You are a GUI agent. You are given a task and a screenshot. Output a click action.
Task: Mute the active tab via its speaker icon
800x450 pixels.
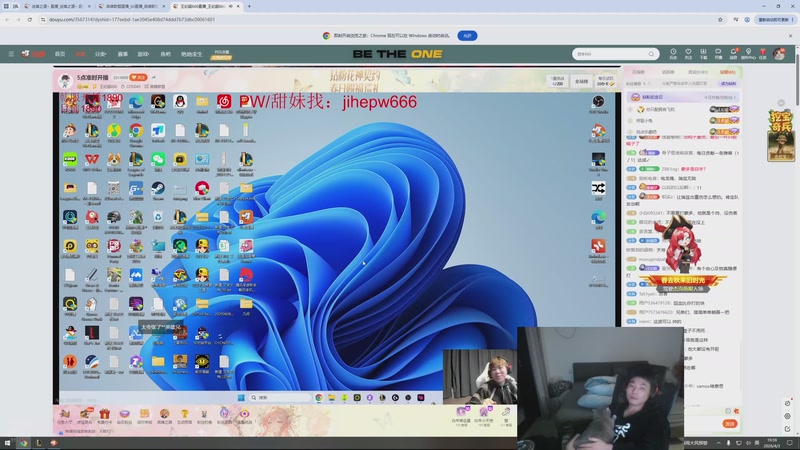click(x=231, y=6)
